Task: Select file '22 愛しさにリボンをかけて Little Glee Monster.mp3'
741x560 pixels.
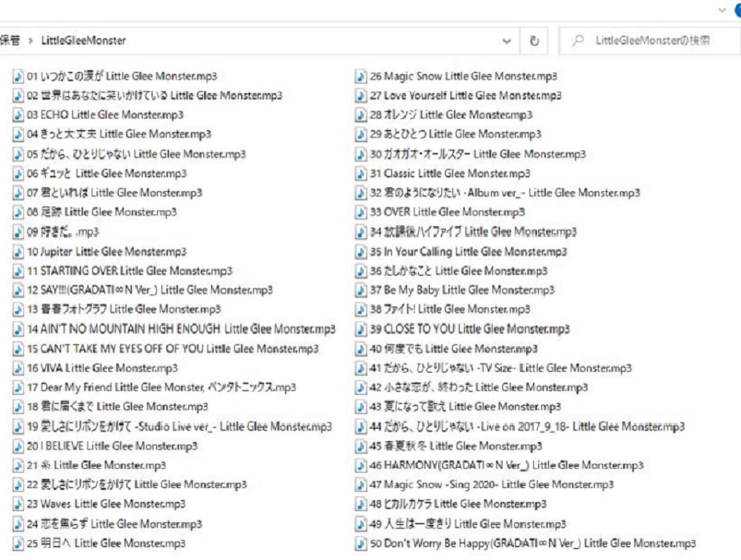Action: point(129,485)
